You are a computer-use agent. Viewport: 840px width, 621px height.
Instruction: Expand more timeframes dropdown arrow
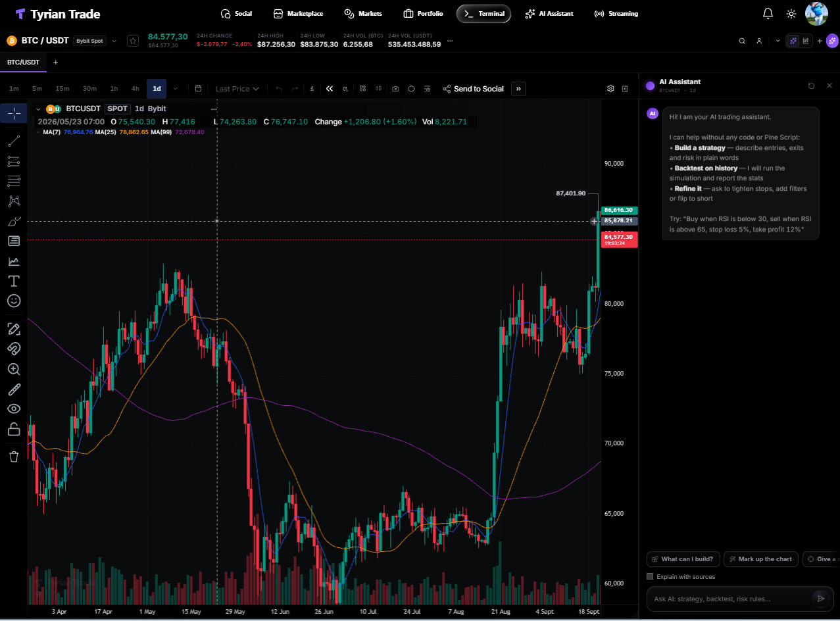point(175,89)
